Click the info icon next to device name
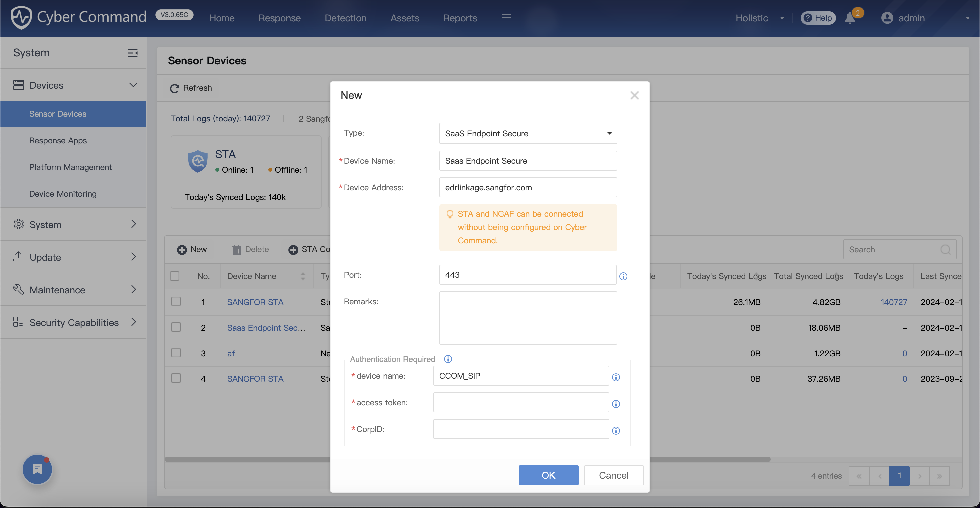 click(616, 377)
